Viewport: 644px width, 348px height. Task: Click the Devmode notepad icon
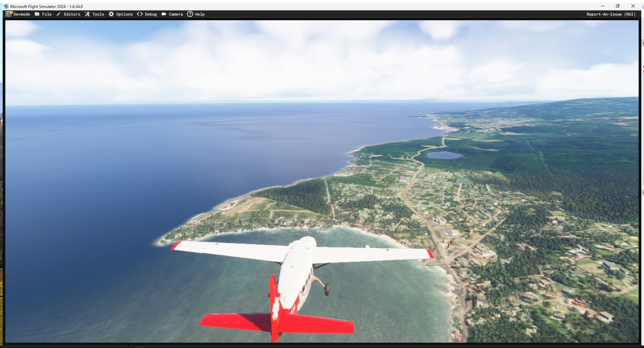coord(8,14)
